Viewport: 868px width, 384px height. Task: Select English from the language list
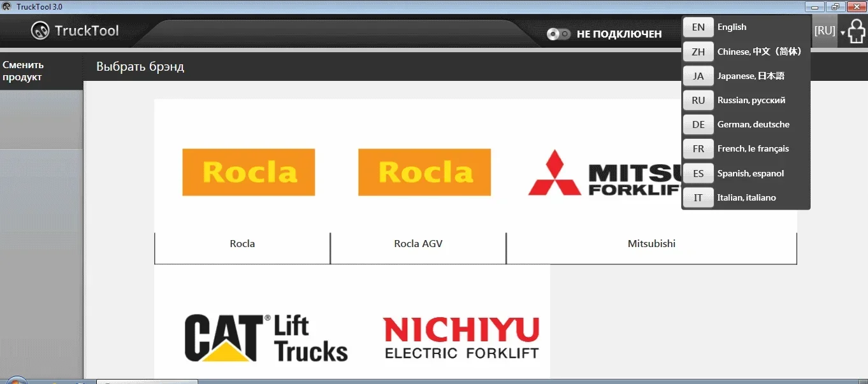click(746, 27)
